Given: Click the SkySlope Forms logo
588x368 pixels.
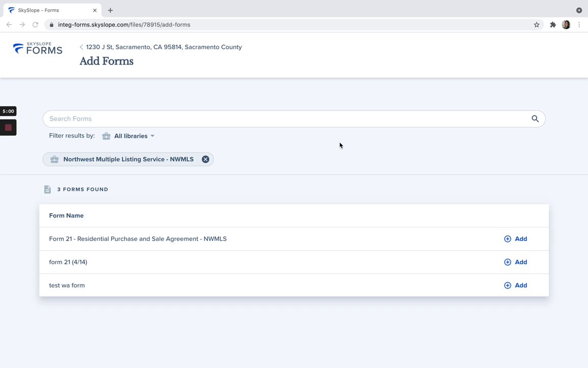Looking at the screenshot, I should pos(38,49).
